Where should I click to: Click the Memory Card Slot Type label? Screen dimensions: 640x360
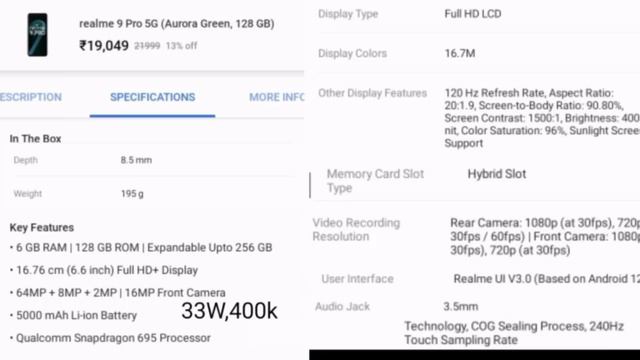pos(375,181)
